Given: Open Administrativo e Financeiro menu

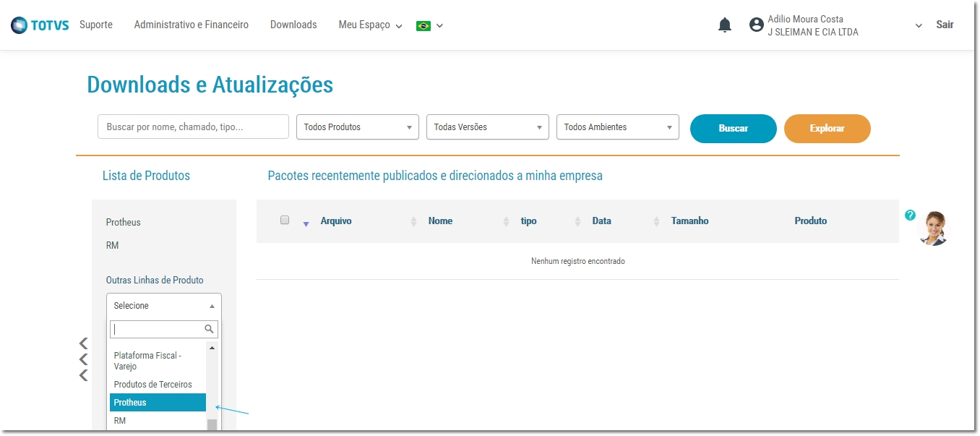Looking at the screenshot, I should click(192, 25).
